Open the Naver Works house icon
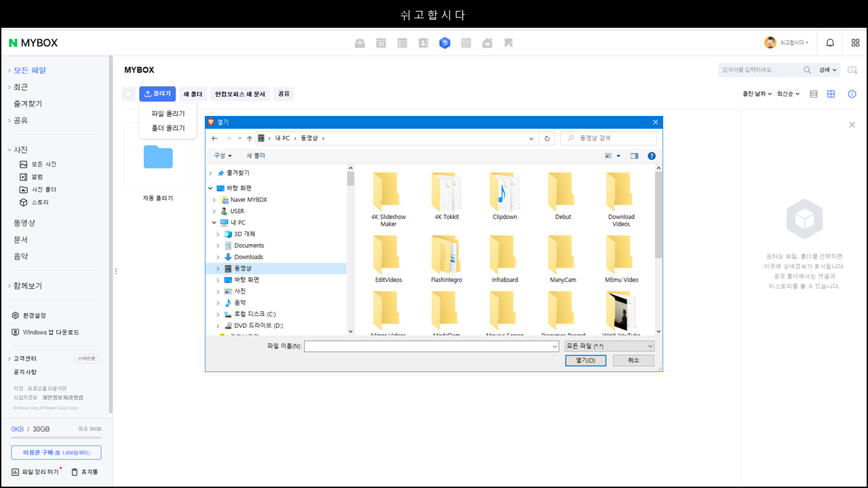The image size is (868, 488). coord(487,43)
